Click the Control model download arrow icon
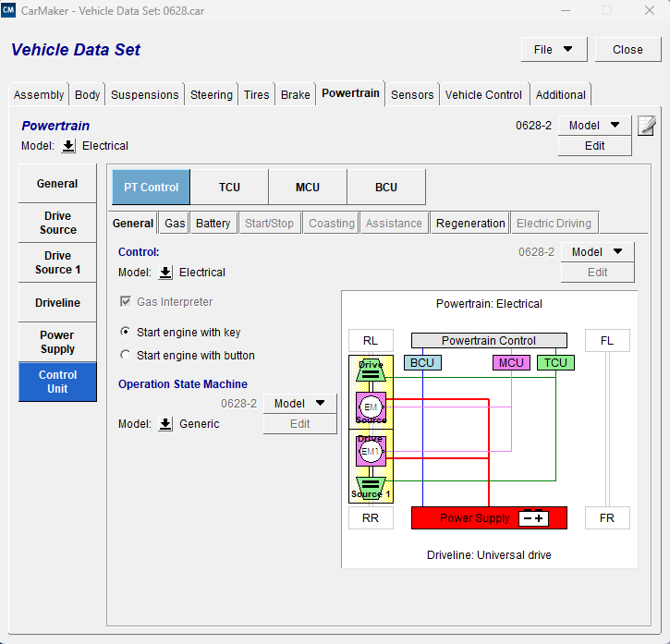Viewport: 670px width, 644px height. [165, 273]
